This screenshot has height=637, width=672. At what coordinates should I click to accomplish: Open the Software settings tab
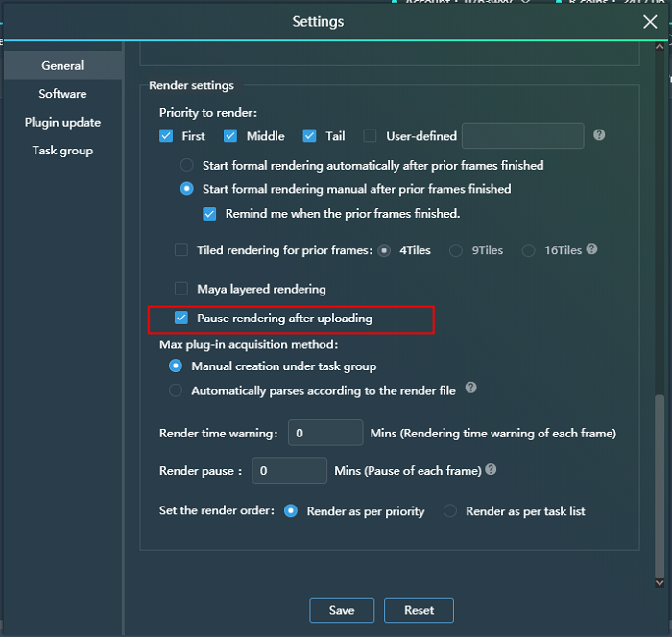coord(62,94)
